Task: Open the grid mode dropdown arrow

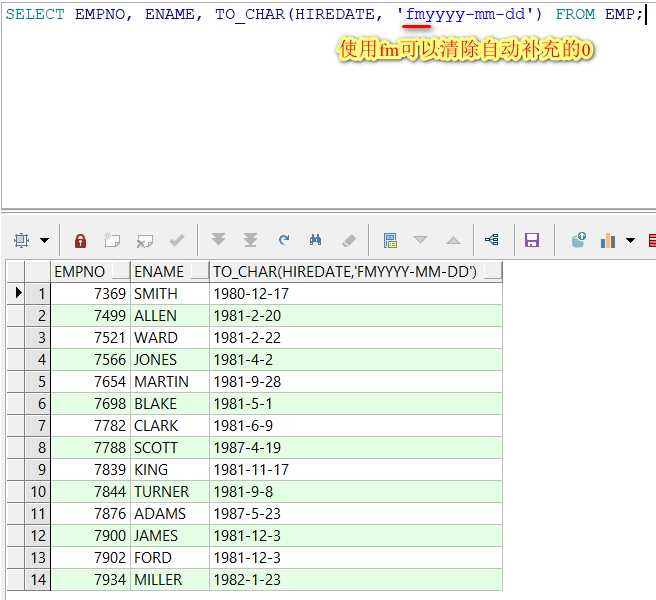Action: (x=44, y=240)
